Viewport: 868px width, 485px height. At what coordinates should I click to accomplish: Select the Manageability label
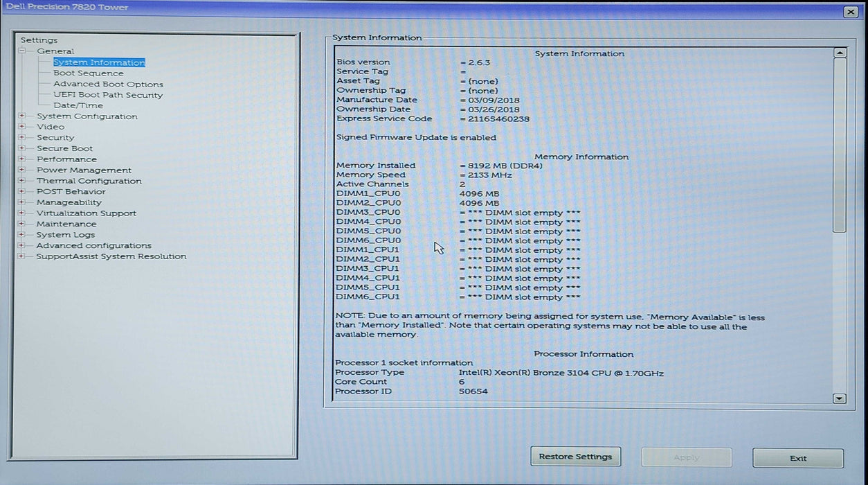pyautogui.click(x=69, y=202)
